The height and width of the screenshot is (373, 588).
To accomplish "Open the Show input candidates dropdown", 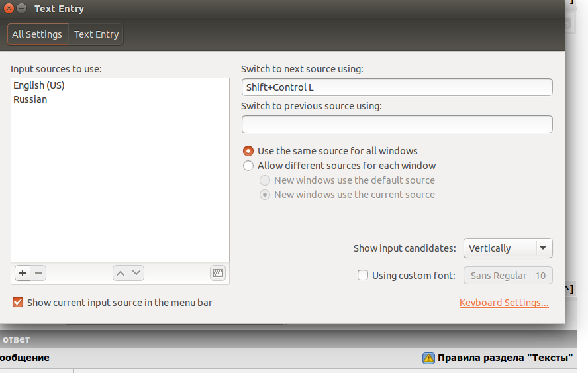I will [x=508, y=248].
